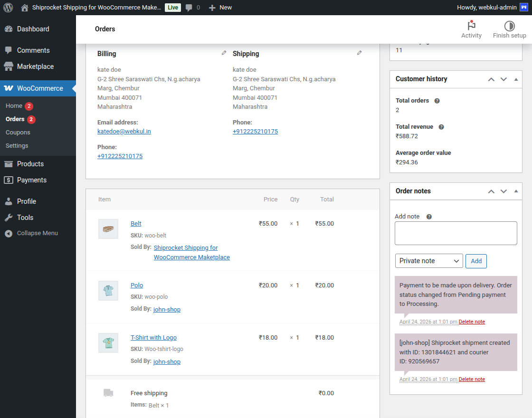Click the Finish setup progress icon
This screenshot has width=532, height=418.
pyautogui.click(x=509, y=26)
